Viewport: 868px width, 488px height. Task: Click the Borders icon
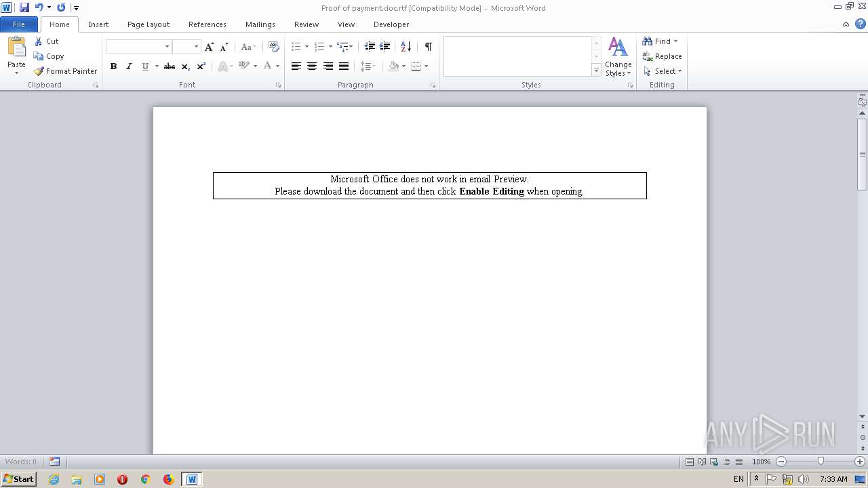coord(416,66)
